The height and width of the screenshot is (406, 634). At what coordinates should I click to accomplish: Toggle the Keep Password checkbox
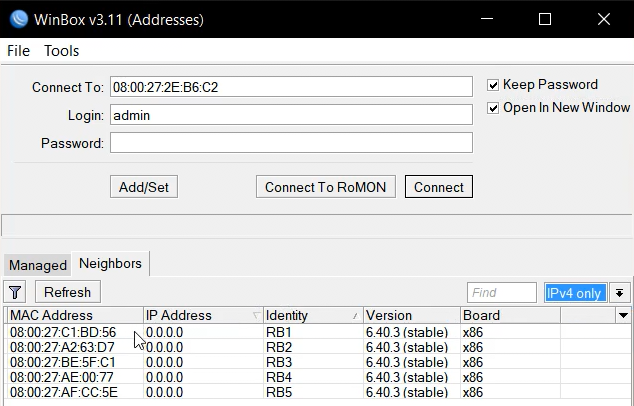point(493,85)
